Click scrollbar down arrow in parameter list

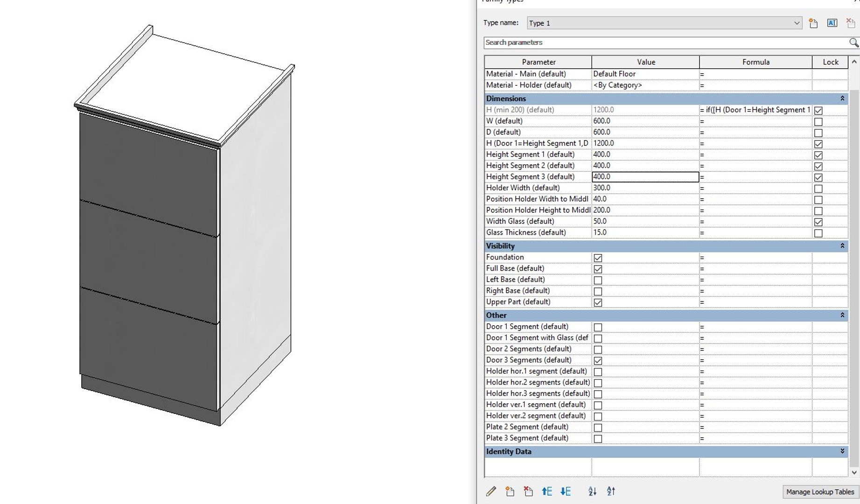854,472
